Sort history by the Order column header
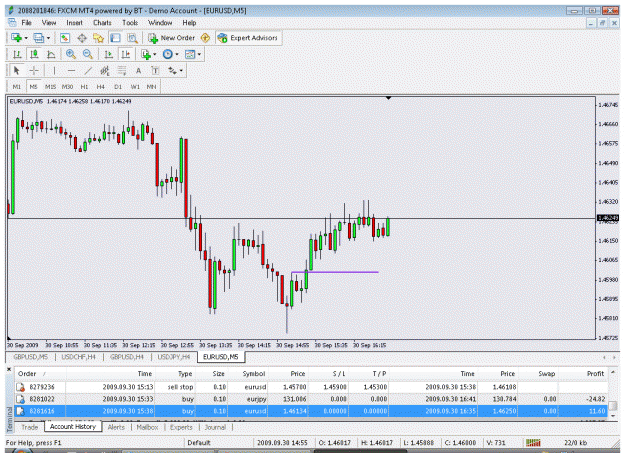 pos(40,374)
